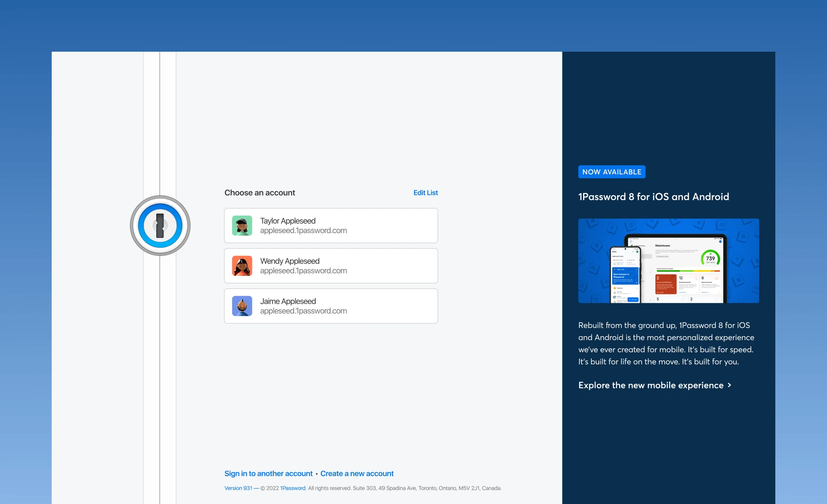Open the 1Password 8 mobile promo image
The height and width of the screenshot is (504, 827).
(669, 261)
